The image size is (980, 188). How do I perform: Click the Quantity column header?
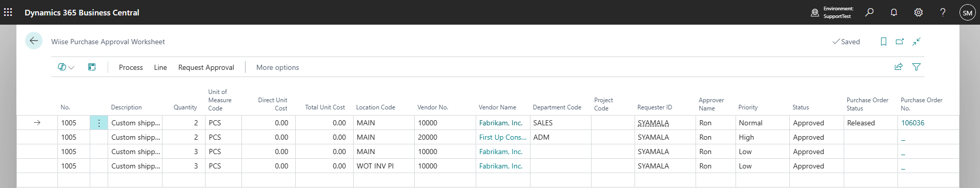pos(185,107)
